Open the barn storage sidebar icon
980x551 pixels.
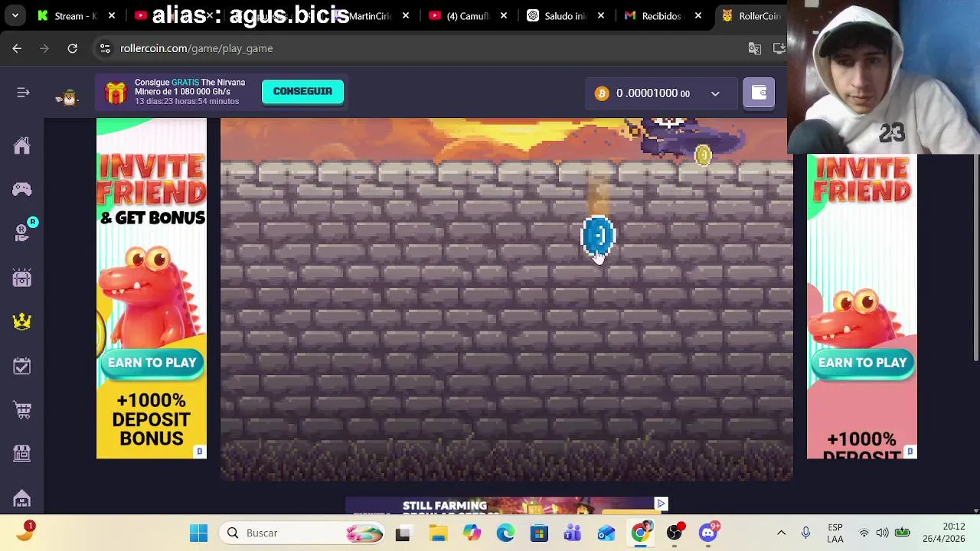point(21,499)
